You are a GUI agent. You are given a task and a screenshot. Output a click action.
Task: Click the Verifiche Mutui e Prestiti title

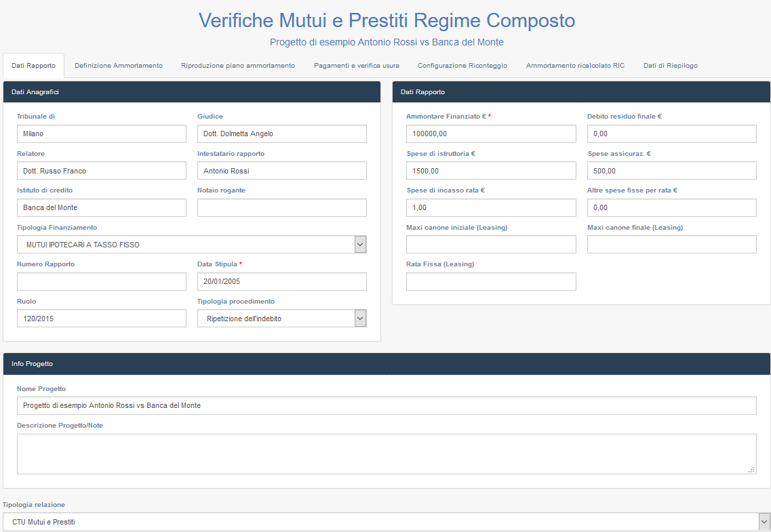point(387,20)
